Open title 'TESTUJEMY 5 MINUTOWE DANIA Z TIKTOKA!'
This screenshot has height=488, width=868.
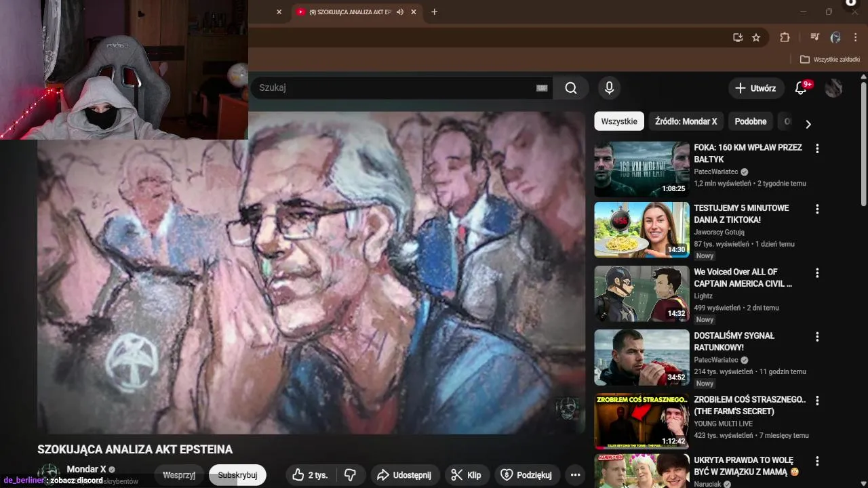[x=741, y=213]
